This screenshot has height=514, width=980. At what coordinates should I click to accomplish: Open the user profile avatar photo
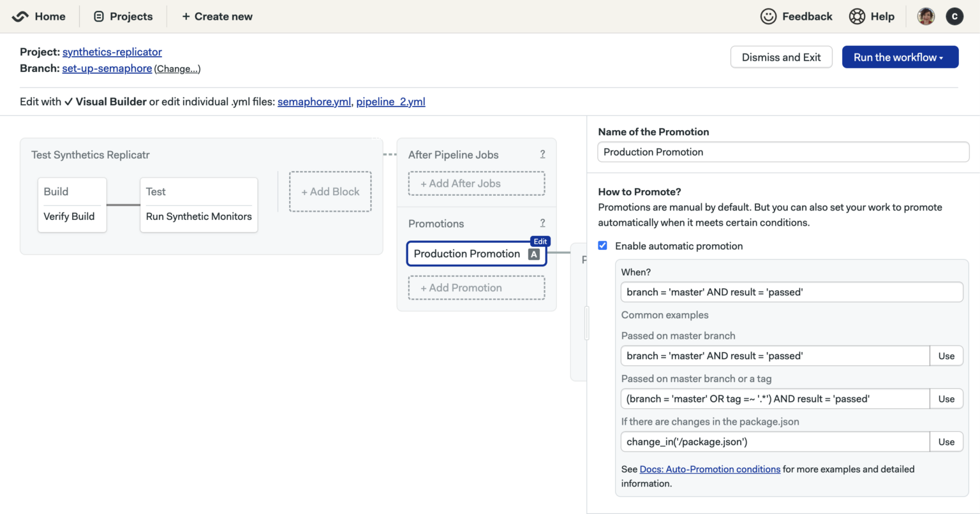pos(925,16)
